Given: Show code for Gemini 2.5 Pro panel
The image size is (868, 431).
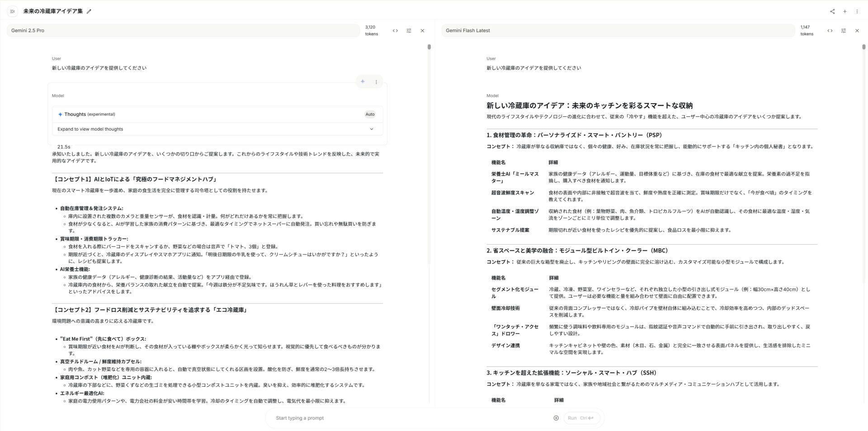Looking at the screenshot, I should click(x=395, y=31).
